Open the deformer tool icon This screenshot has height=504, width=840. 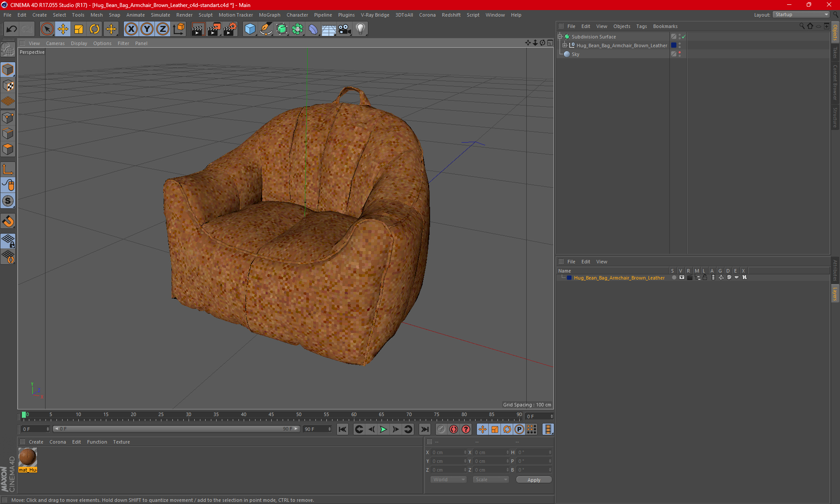tap(313, 29)
